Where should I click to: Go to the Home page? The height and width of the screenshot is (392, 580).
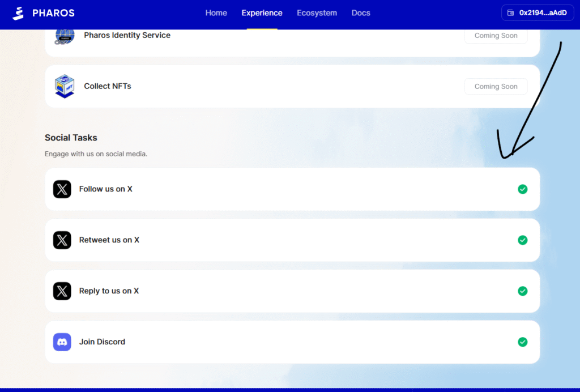[216, 13]
